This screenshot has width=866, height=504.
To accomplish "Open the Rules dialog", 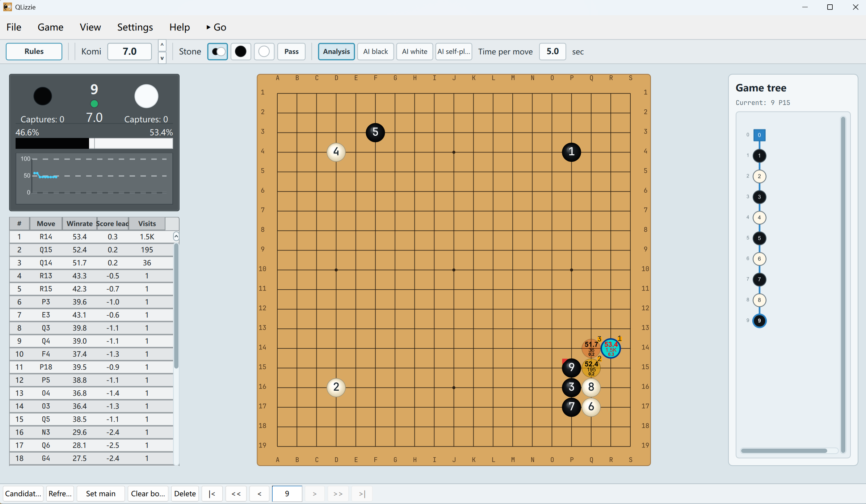I will (34, 51).
